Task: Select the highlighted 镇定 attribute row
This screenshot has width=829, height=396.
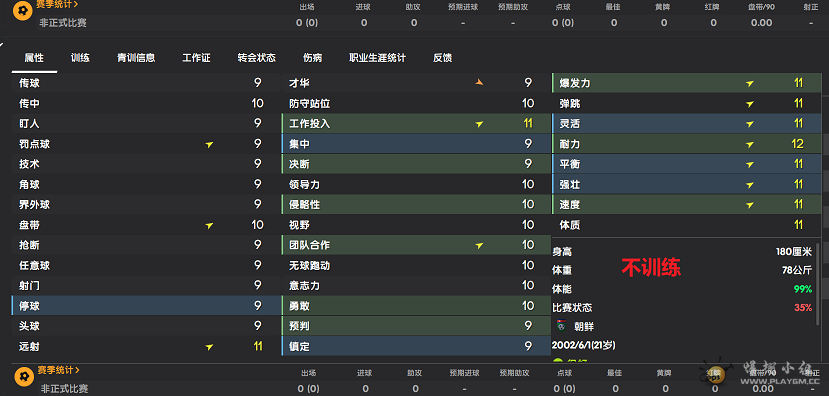Action: (x=417, y=347)
